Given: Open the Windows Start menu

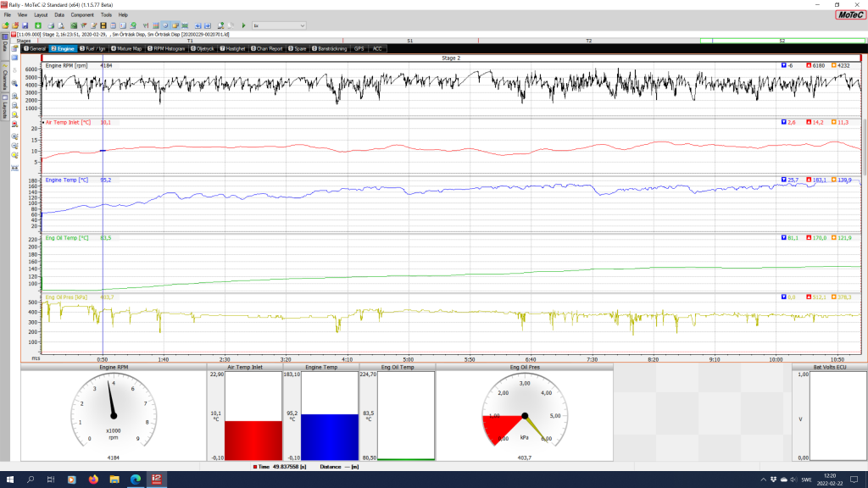Looking at the screenshot, I should tap(9, 480).
